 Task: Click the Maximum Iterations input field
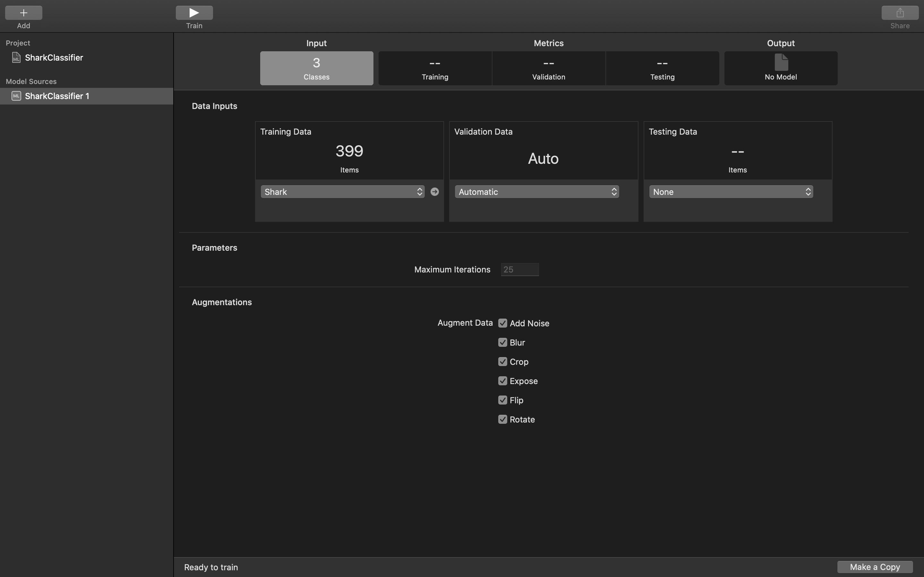click(519, 269)
